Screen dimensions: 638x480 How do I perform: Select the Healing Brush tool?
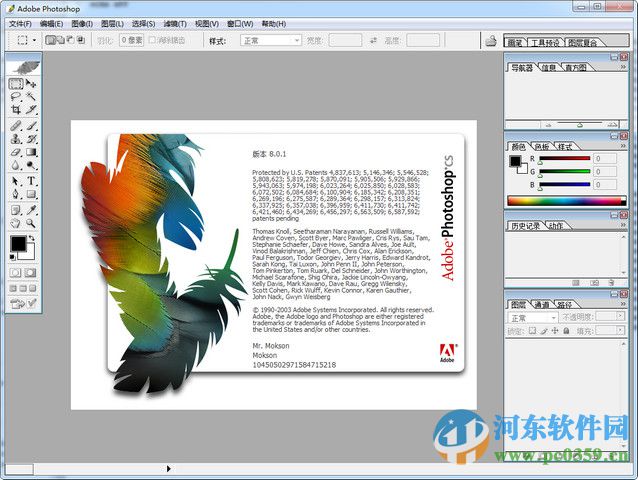(16, 126)
